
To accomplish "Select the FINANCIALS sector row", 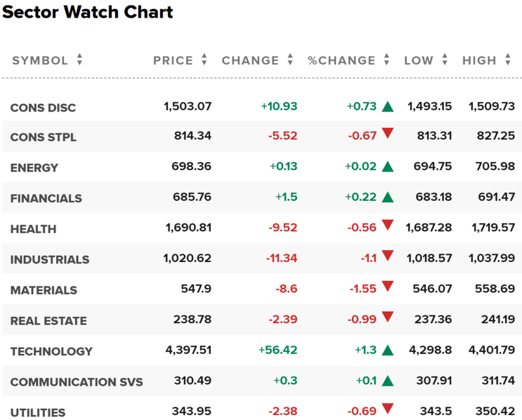I will point(46,198).
